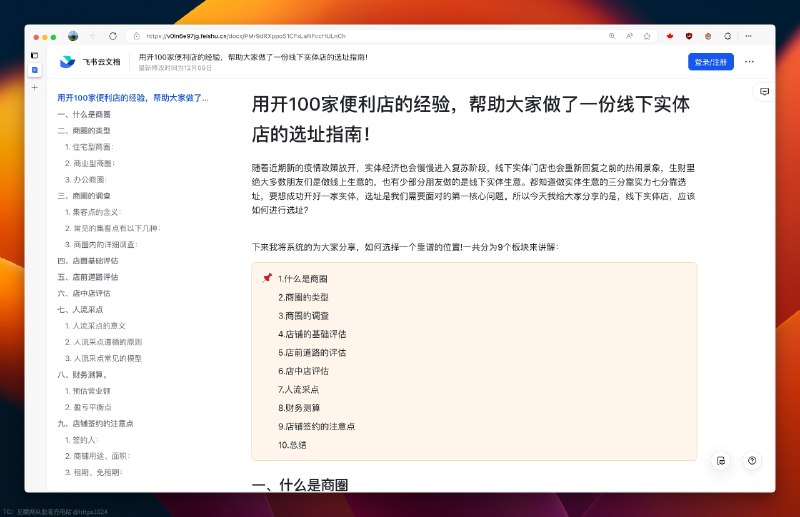
Task: Open outline entry 2. 商业型商圈
Action: (90, 163)
